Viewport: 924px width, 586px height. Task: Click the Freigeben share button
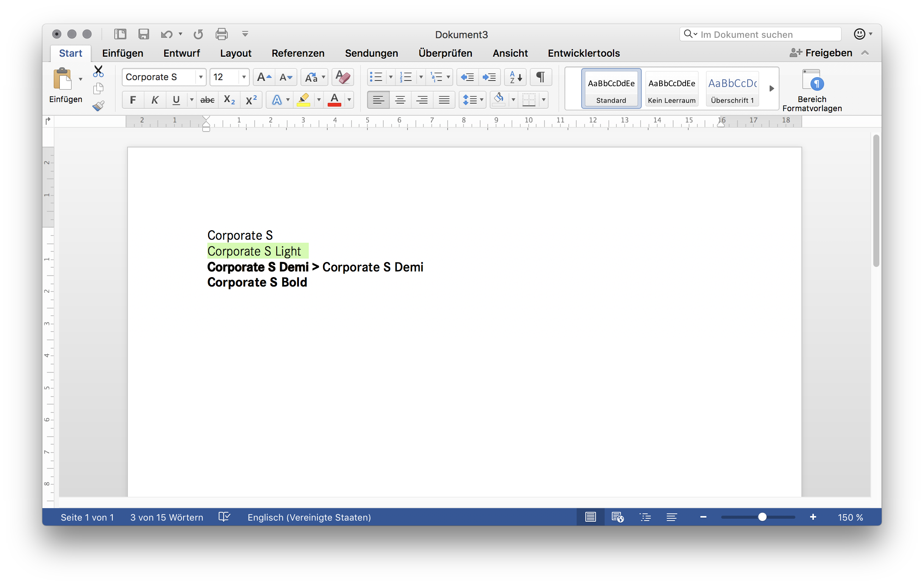tap(821, 53)
